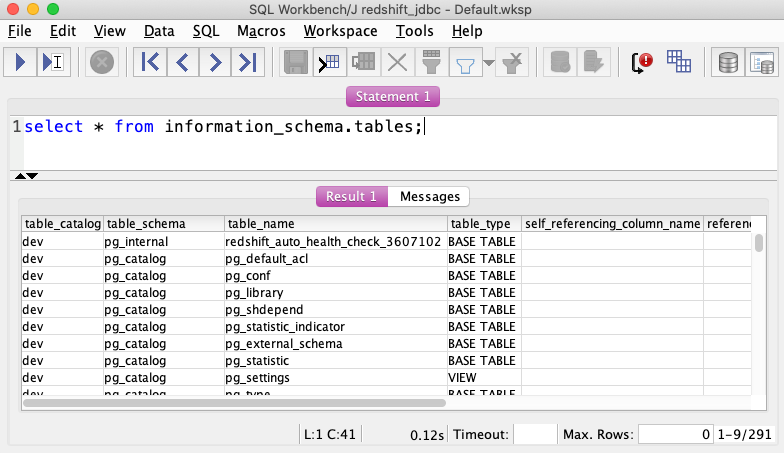Select pg_internal schema cell
Image resolution: width=784 pixels, height=453 pixels.
click(164, 242)
